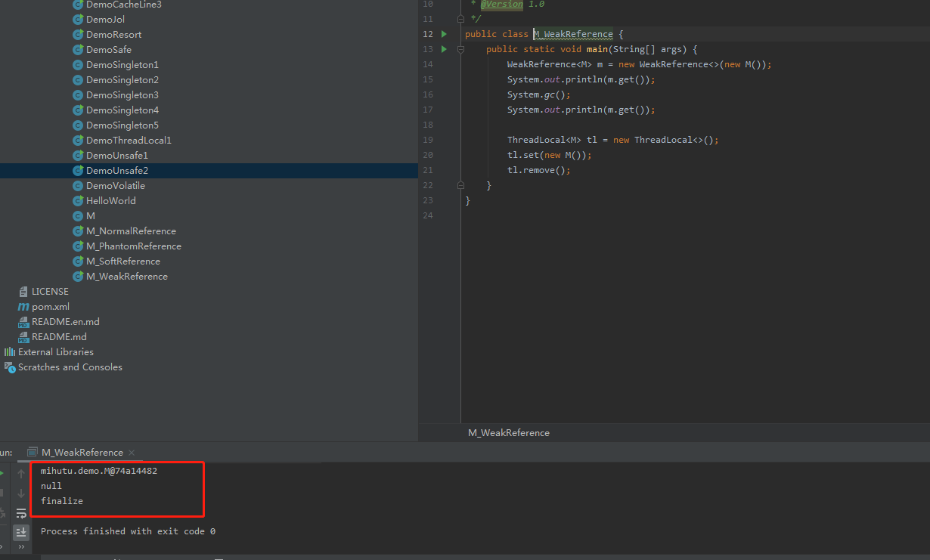Toggle Soft-Wrap in the Run console
Screen dimensions: 930x560
(x=21, y=513)
